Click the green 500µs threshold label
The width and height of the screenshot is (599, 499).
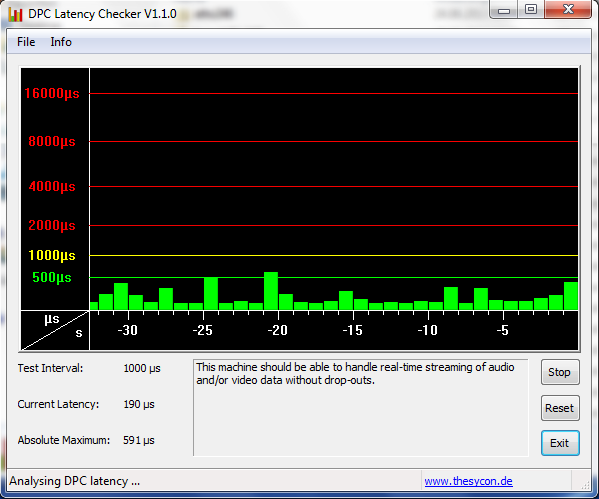pyautogui.click(x=52, y=277)
